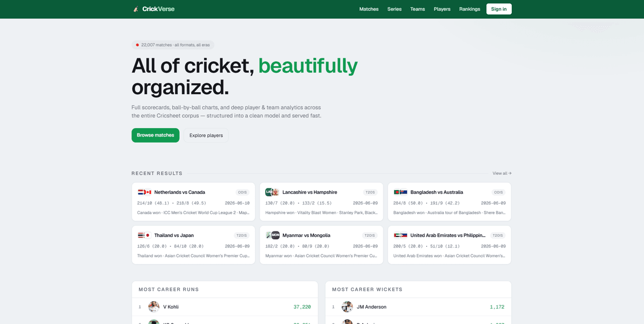Open the CrickVerse home link

pos(153,9)
